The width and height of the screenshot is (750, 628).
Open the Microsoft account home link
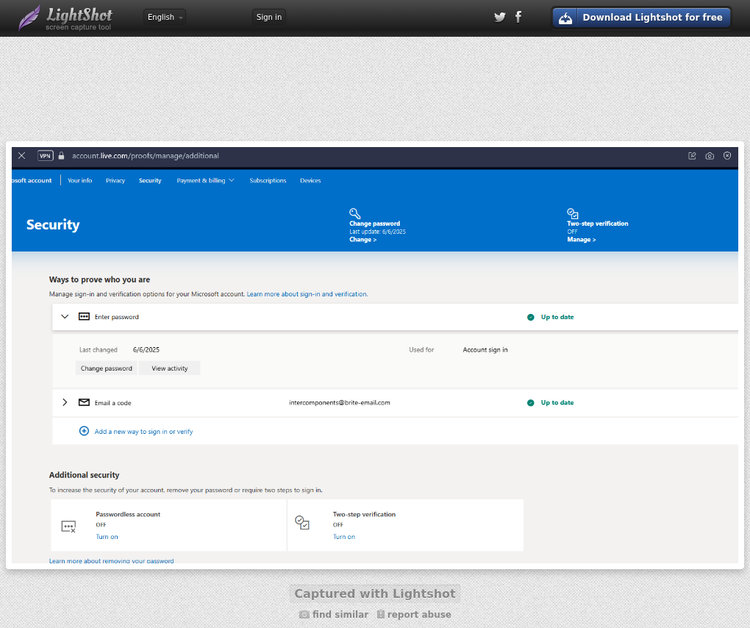coord(32,180)
